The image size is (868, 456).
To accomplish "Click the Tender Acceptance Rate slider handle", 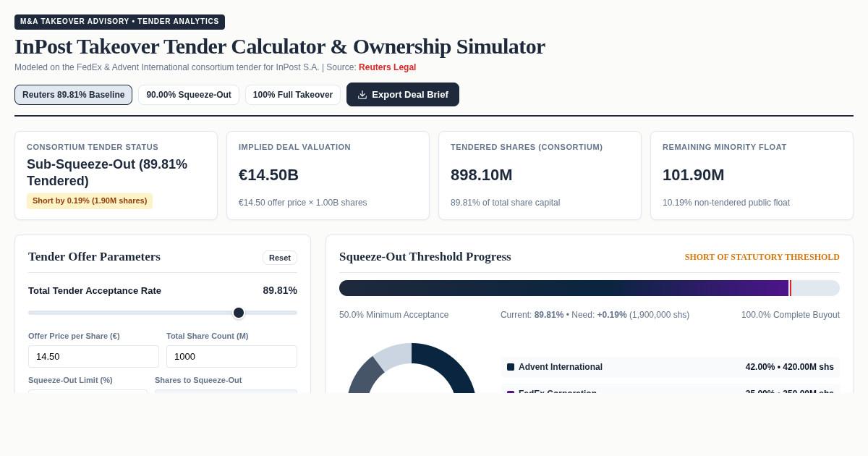I will coord(239,313).
